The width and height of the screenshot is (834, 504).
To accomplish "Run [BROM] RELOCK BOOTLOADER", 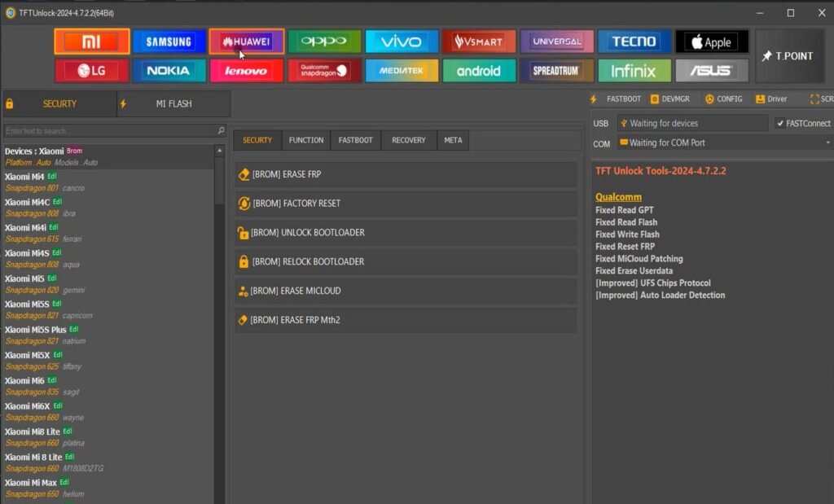I will tap(406, 261).
